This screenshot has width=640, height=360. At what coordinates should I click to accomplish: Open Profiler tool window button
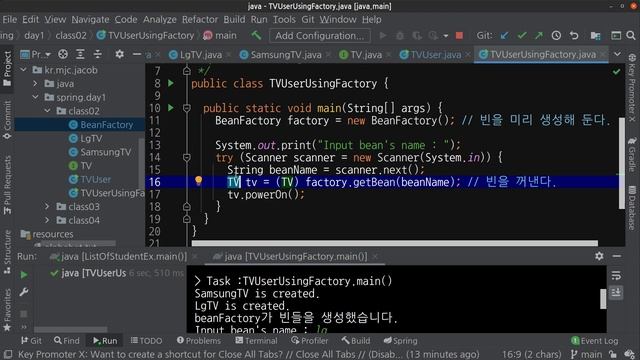click(310, 340)
